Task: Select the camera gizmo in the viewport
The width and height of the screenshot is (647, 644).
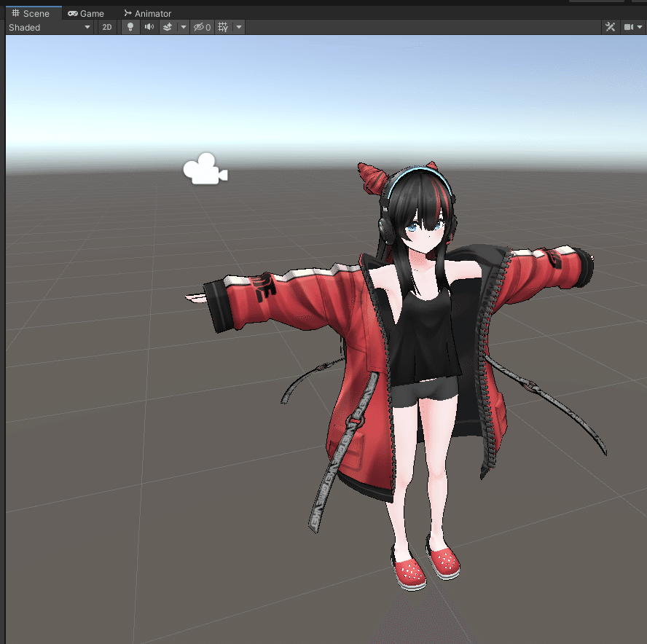Action: tap(205, 170)
